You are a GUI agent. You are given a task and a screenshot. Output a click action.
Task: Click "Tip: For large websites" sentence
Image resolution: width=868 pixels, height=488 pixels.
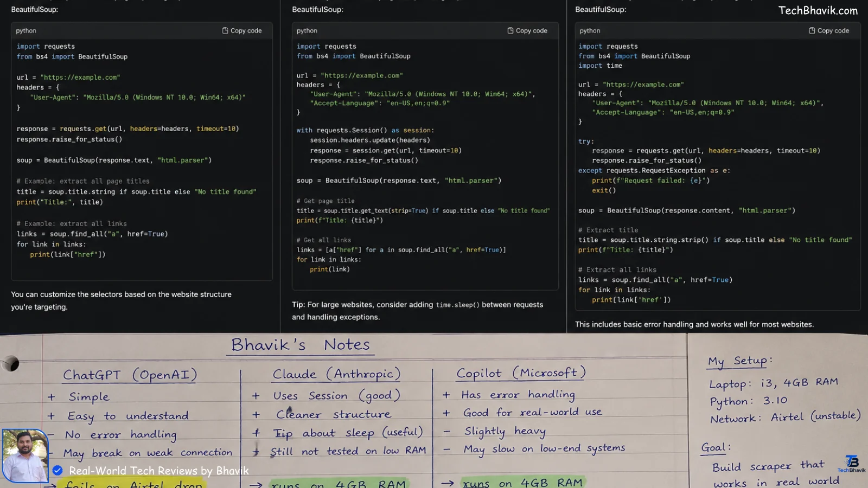point(417,311)
